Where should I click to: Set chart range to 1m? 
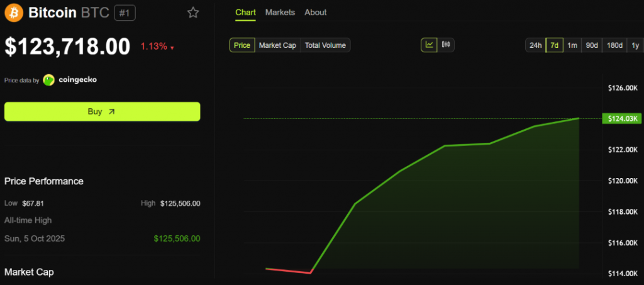coord(572,45)
